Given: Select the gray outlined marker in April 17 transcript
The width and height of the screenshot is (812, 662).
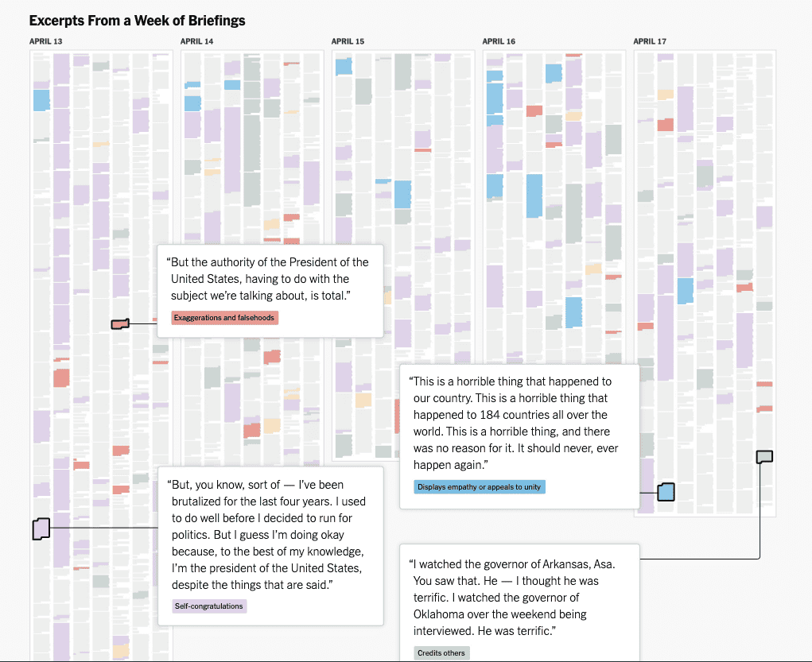Looking at the screenshot, I should click(764, 456).
